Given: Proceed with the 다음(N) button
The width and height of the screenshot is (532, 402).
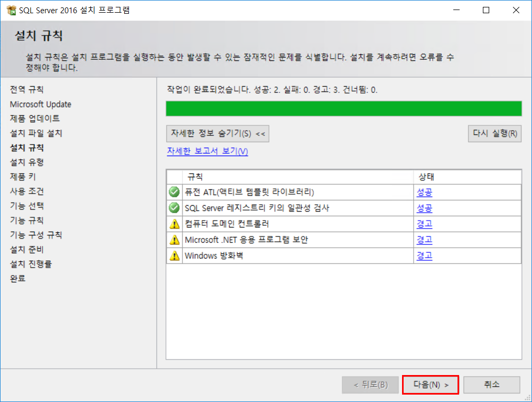Looking at the screenshot, I should [x=430, y=385].
